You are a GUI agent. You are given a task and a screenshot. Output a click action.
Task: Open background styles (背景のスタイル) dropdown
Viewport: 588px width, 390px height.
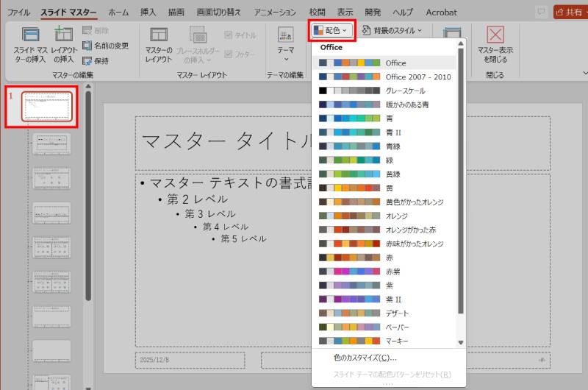(392, 30)
